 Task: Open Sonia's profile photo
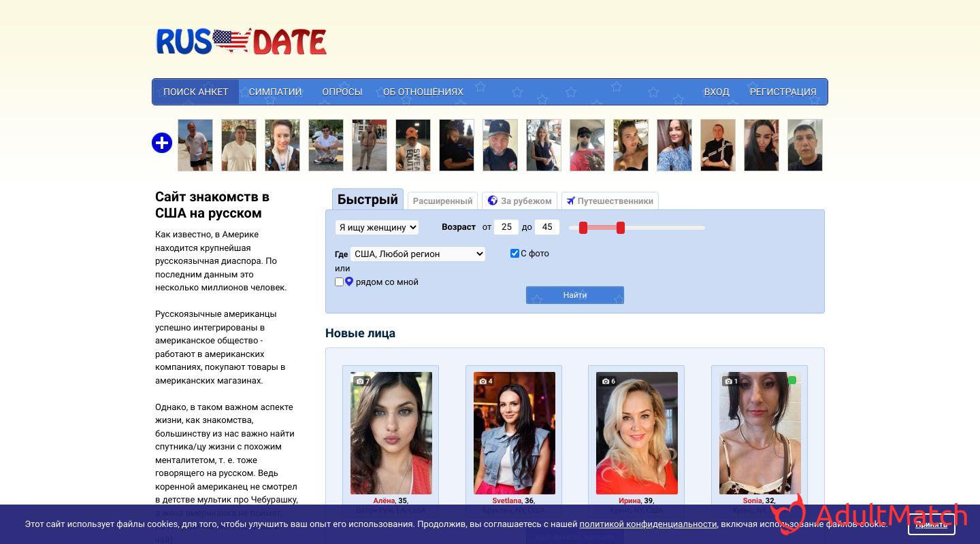point(760,433)
